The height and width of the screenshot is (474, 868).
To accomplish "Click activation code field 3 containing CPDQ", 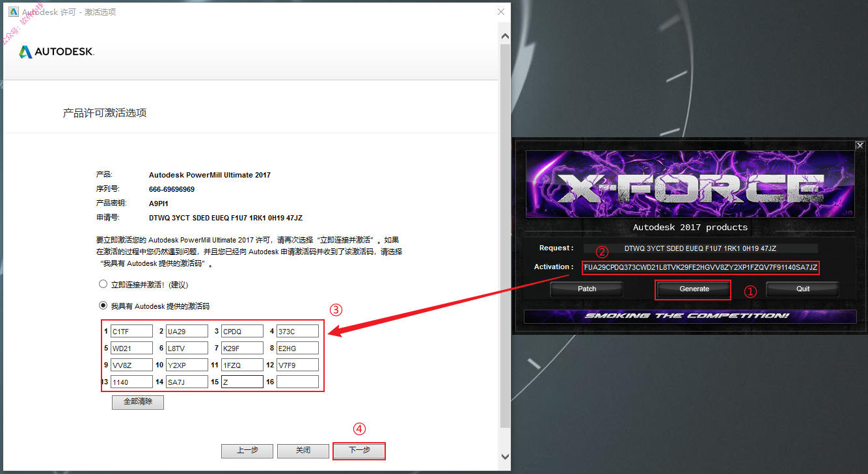I will pyautogui.click(x=242, y=331).
